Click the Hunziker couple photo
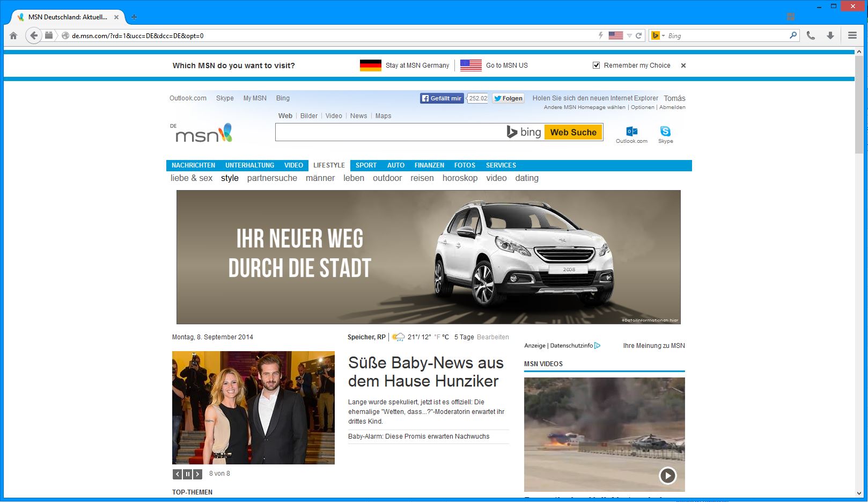 (x=253, y=408)
